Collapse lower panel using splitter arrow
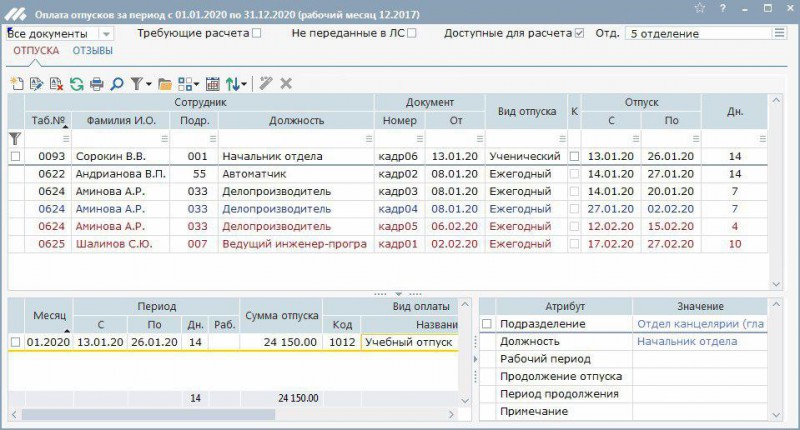800x430 pixels. tap(398, 294)
